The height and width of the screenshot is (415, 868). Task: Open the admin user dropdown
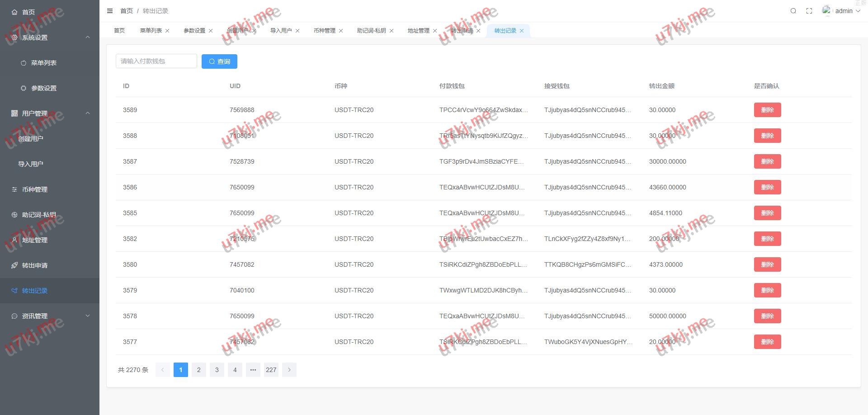(843, 11)
